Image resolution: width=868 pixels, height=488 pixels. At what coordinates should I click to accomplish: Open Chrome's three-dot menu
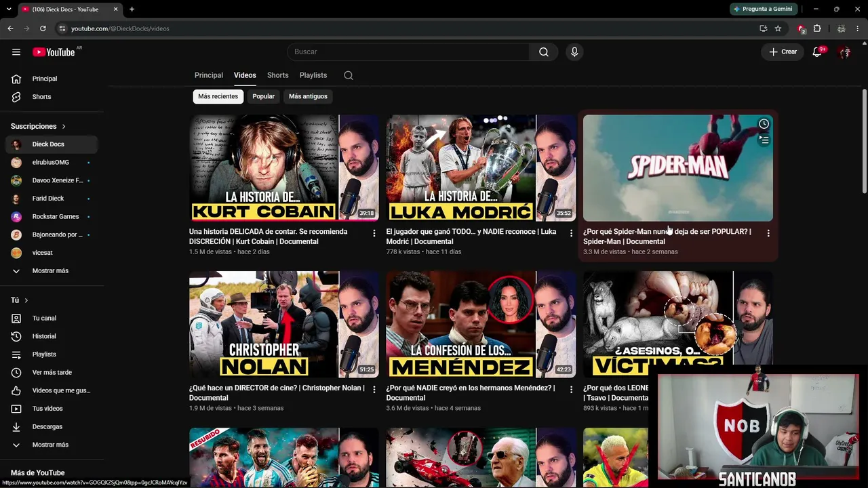[x=858, y=28]
